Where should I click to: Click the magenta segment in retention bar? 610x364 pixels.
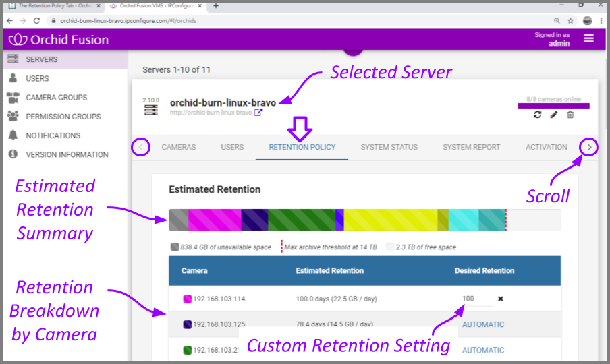[x=215, y=220]
